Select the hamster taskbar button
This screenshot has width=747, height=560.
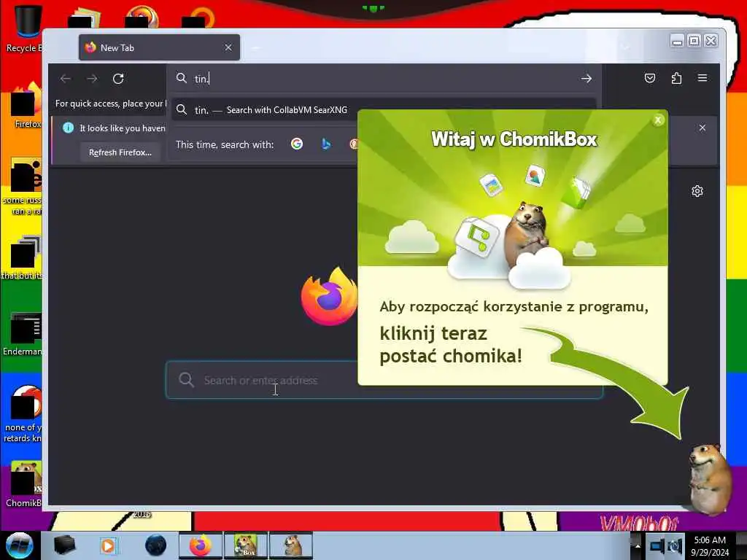click(x=291, y=545)
